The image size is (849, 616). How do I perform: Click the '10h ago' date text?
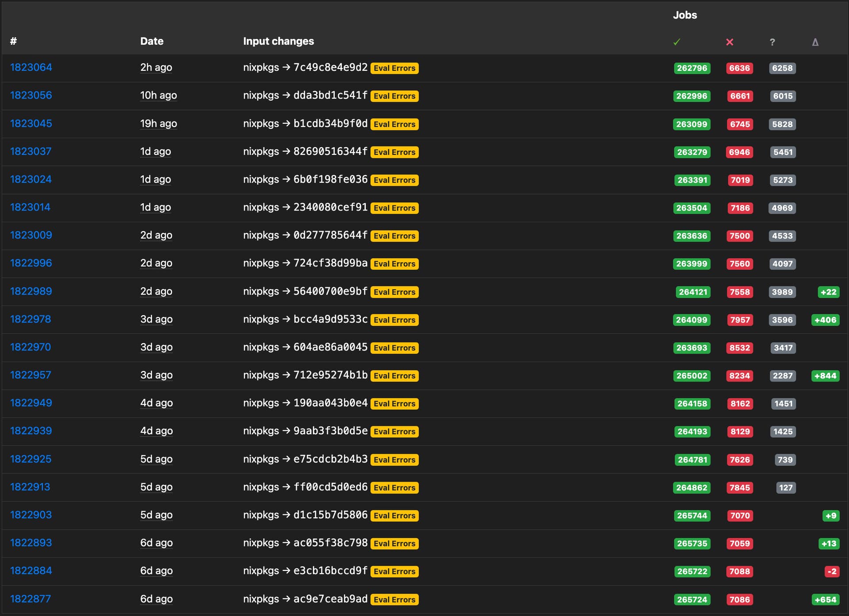[x=158, y=95]
